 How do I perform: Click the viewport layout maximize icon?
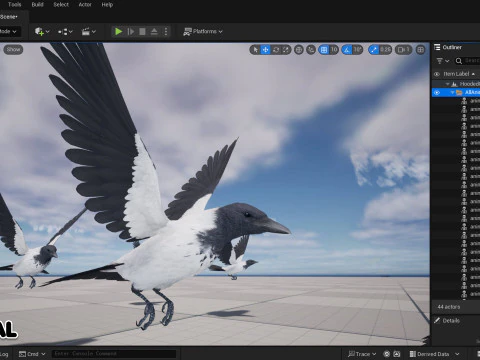(421, 50)
